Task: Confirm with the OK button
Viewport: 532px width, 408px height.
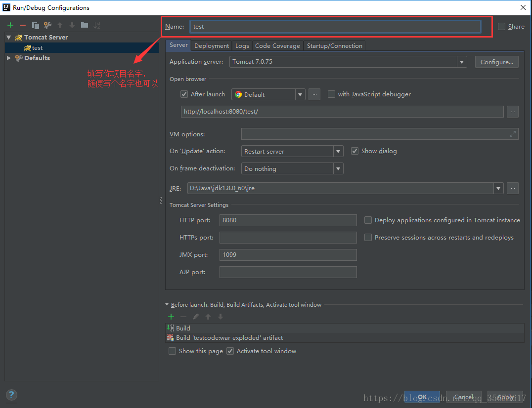Action: (422, 397)
